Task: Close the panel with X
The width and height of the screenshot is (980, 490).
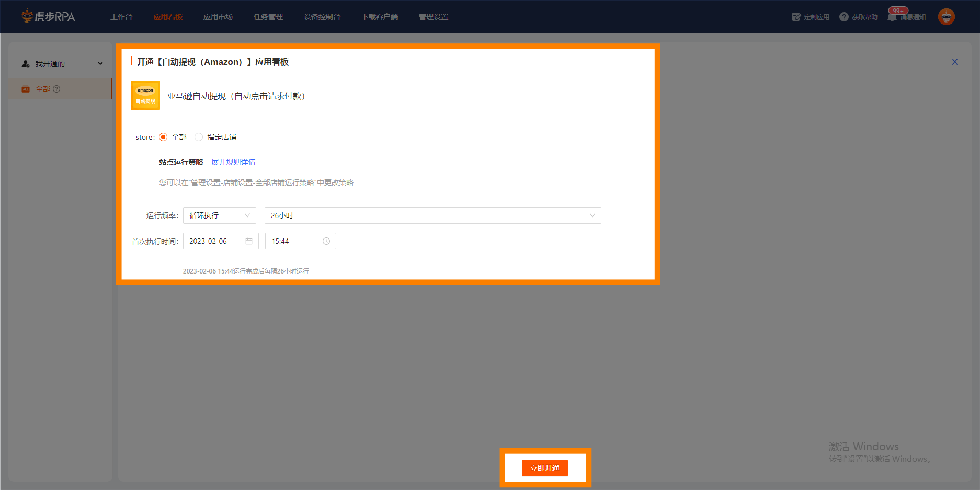Action: 955,62
